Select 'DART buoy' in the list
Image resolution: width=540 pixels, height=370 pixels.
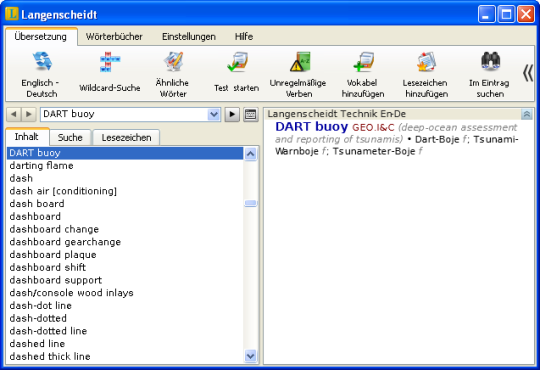point(125,153)
